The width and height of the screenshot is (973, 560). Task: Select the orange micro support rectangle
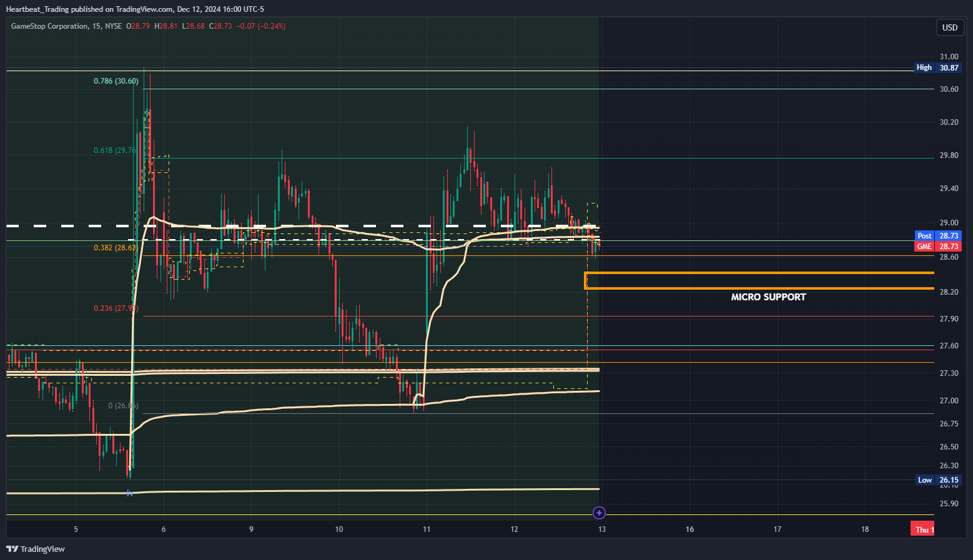(x=759, y=281)
